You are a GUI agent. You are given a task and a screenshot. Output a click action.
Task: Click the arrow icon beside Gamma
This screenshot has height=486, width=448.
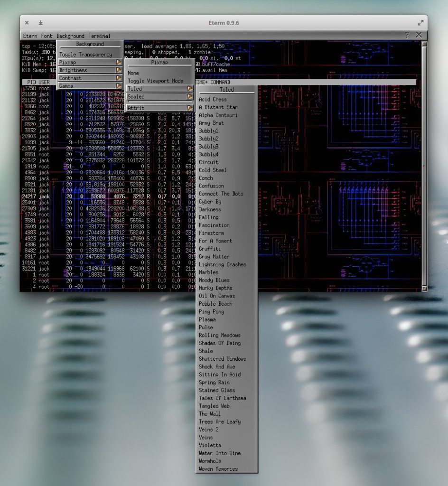[x=119, y=86]
